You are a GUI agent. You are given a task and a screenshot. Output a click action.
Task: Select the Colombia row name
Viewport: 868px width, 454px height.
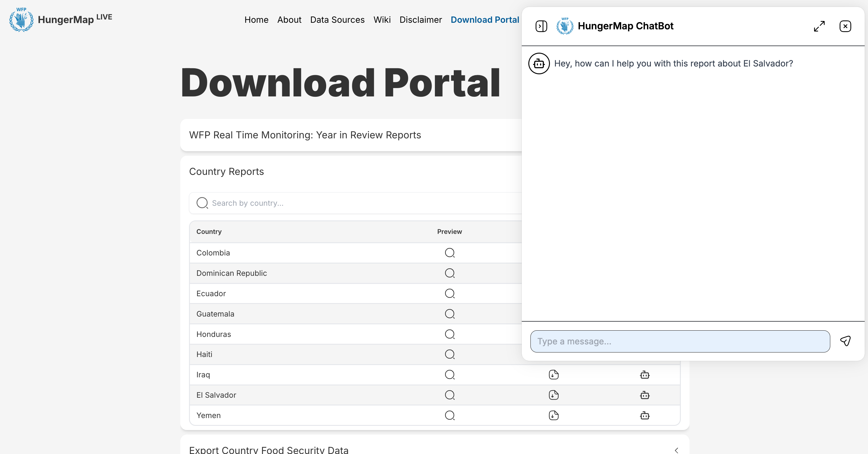coord(213,253)
